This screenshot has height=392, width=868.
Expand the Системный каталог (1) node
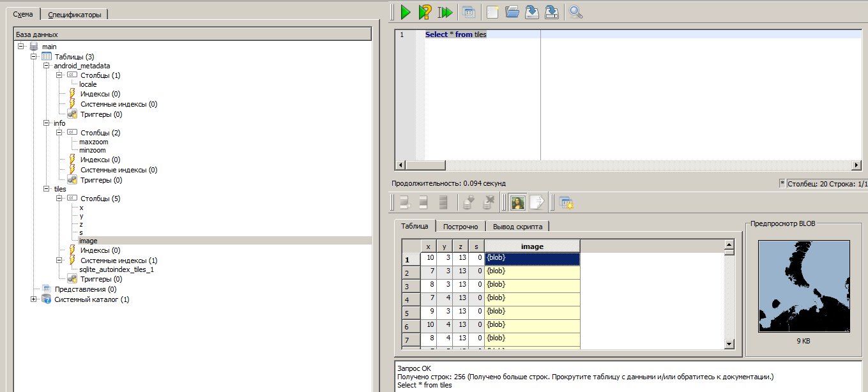pos(34,299)
